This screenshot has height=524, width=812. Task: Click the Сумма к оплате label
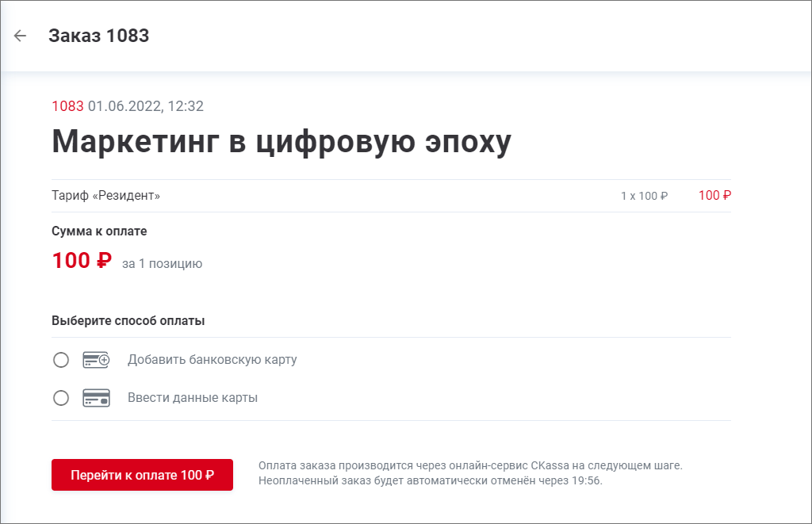(x=99, y=231)
